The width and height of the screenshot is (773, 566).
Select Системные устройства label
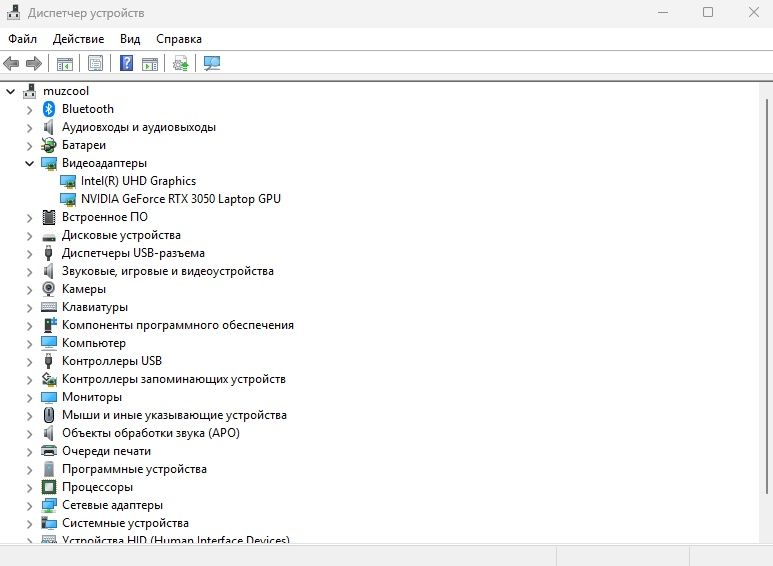point(125,523)
